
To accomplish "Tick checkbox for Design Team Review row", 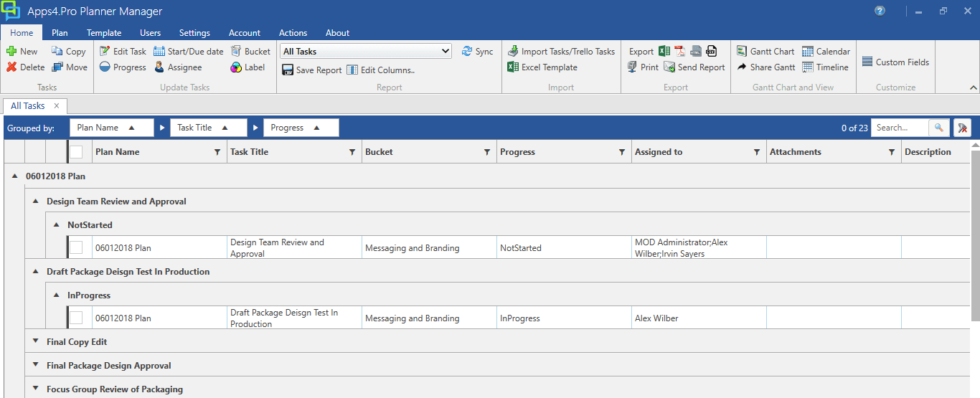I will 76,247.
